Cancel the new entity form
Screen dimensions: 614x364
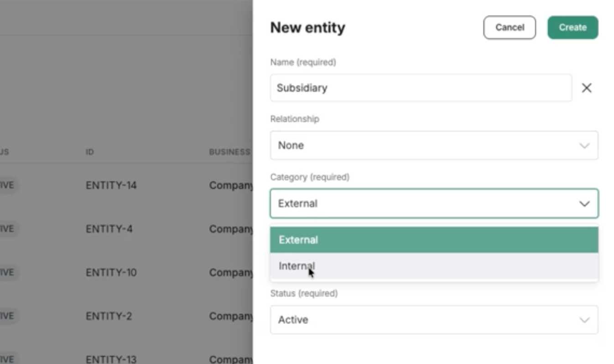click(x=510, y=27)
